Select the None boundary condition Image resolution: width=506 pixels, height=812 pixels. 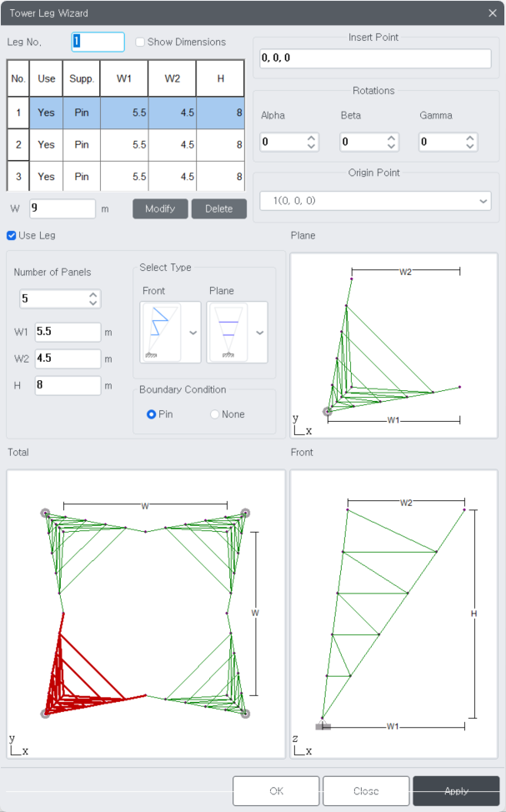coord(215,414)
